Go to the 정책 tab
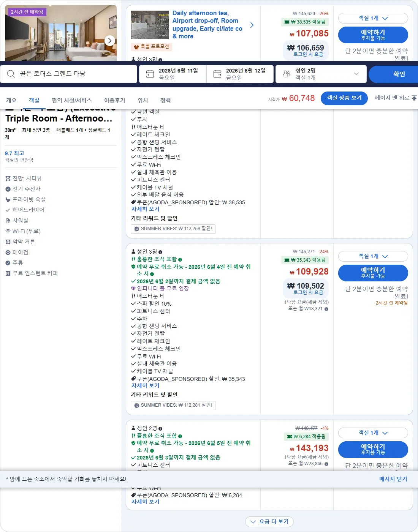The height and width of the screenshot is (532, 418). pos(166,100)
